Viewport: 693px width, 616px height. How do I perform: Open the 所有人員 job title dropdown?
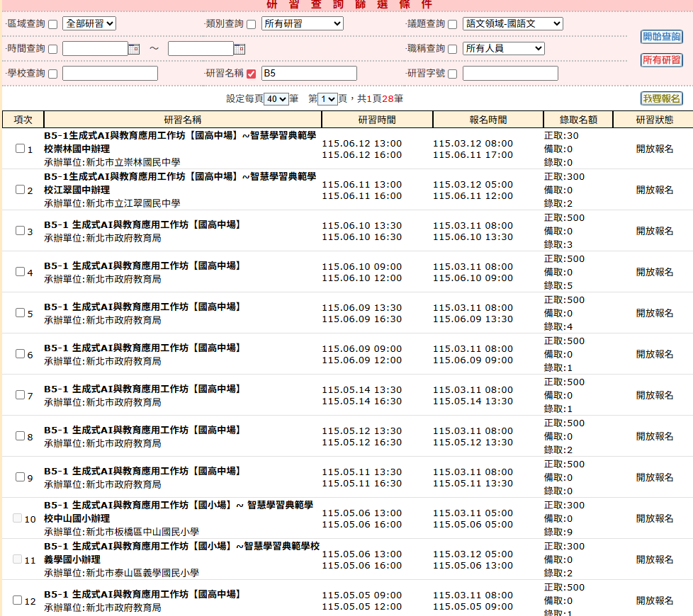click(503, 48)
